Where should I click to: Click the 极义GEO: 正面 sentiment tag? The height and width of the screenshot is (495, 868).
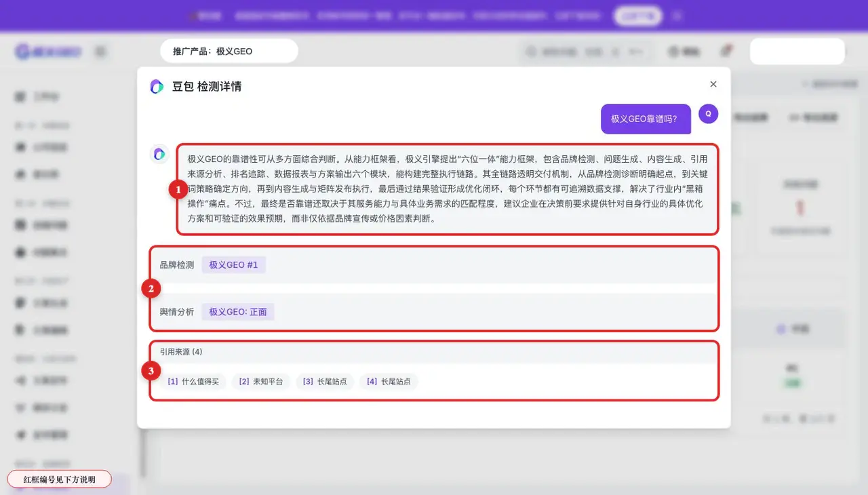pos(238,312)
